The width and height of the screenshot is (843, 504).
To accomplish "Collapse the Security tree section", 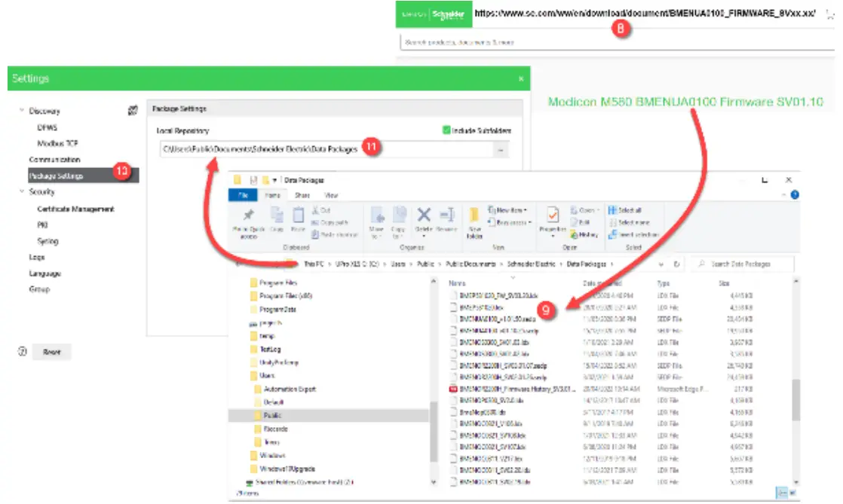I will pyautogui.click(x=22, y=191).
